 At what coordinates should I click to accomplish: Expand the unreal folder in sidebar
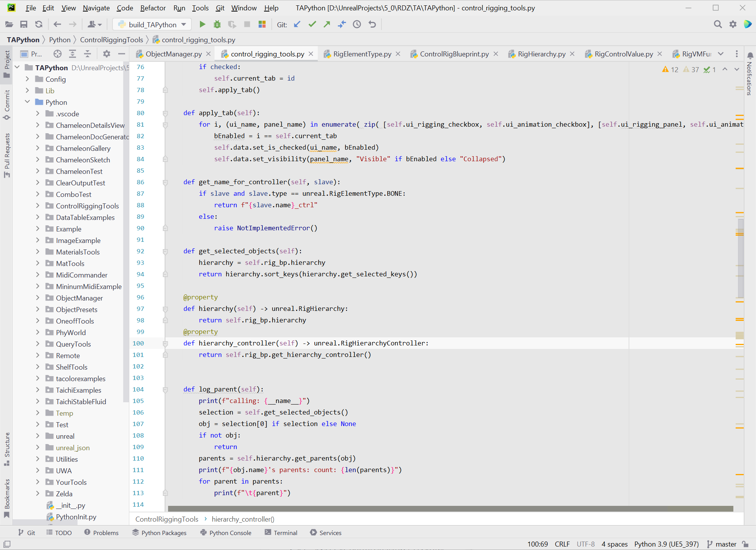[x=37, y=436]
